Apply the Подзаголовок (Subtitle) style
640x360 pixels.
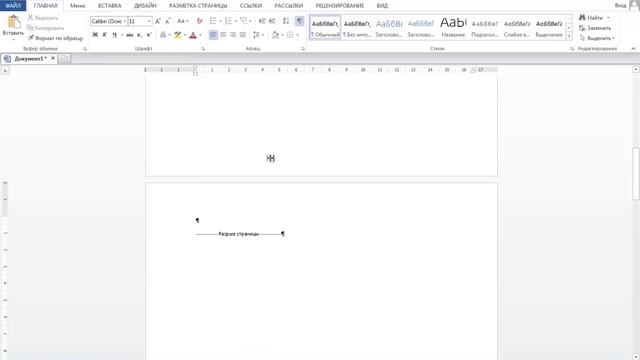click(485, 28)
